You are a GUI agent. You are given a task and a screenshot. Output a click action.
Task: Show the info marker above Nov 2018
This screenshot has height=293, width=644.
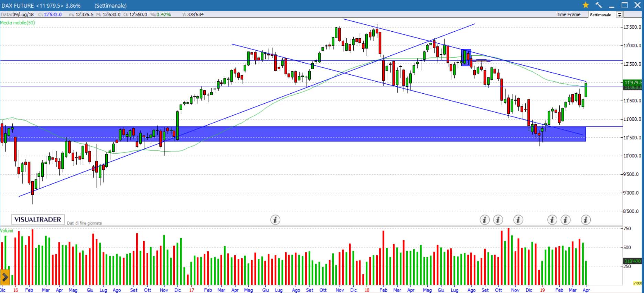[518, 220]
